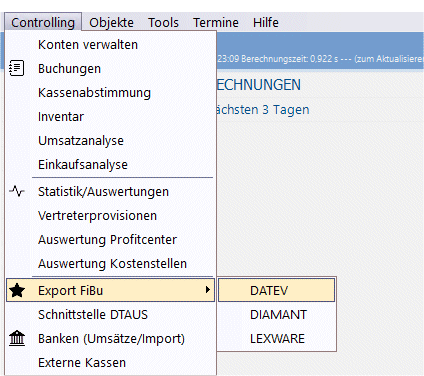Open the Hilfe menu
The image size is (424, 376).
pos(266,22)
